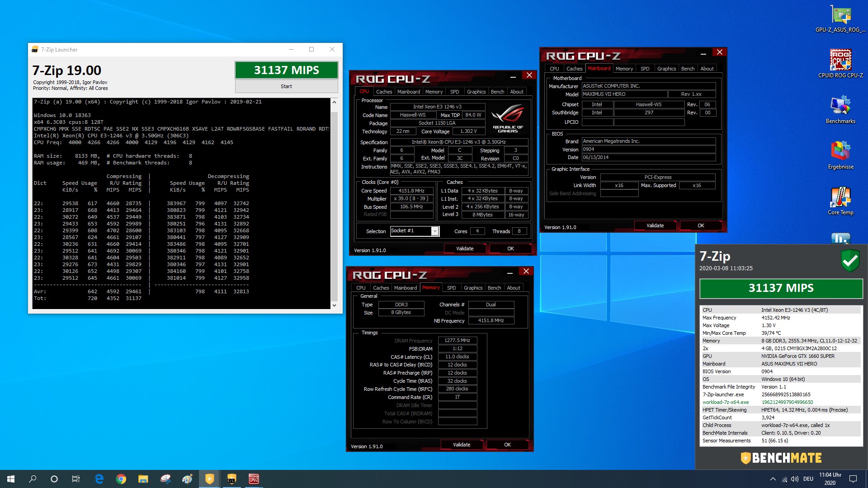This screenshot has height=488, width=868.
Task: Open About tab in CPU window
Action: 517,92
